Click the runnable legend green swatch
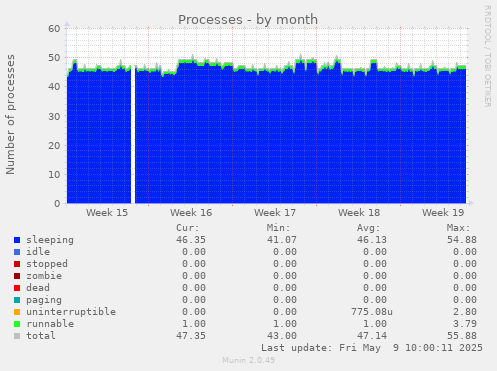497x371 pixels. [x=17, y=324]
